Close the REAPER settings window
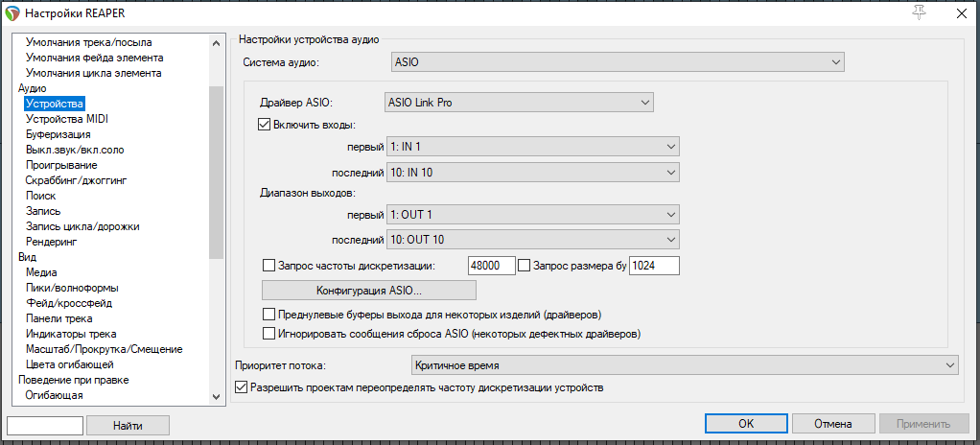This screenshot has width=980, height=445. [x=961, y=13]
